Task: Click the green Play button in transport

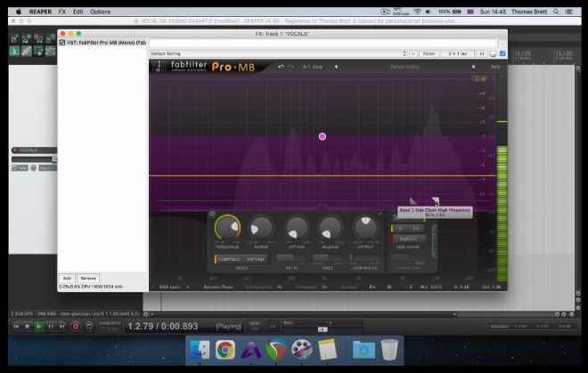Action: click(x=39, y=326)
